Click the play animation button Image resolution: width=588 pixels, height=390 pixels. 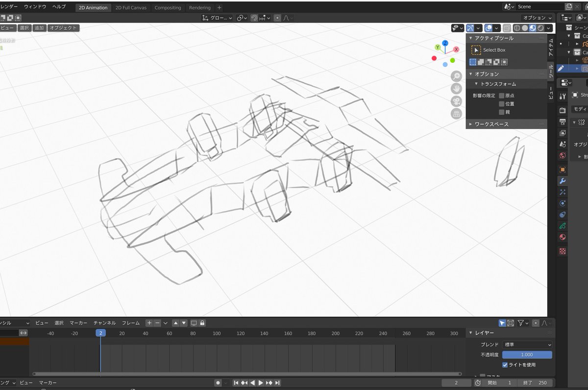261,383
